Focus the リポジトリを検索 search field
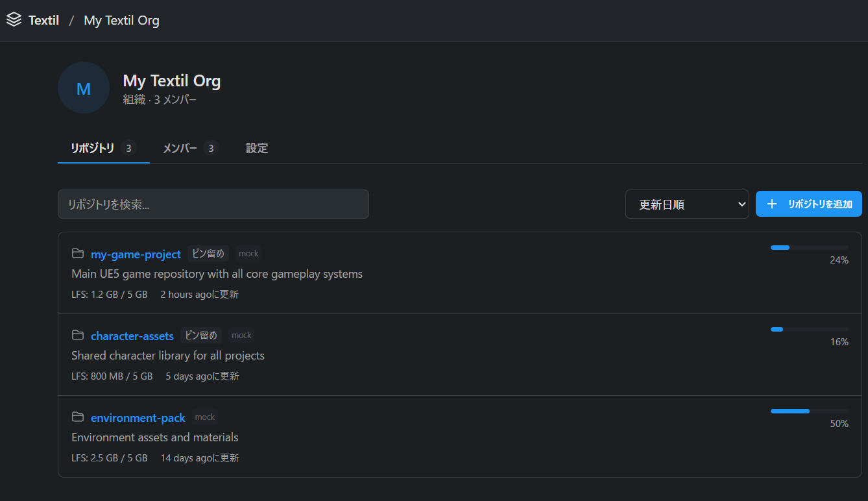Image resolution: width=868 pixels, height=501 pixels. [x=213, y=204]
